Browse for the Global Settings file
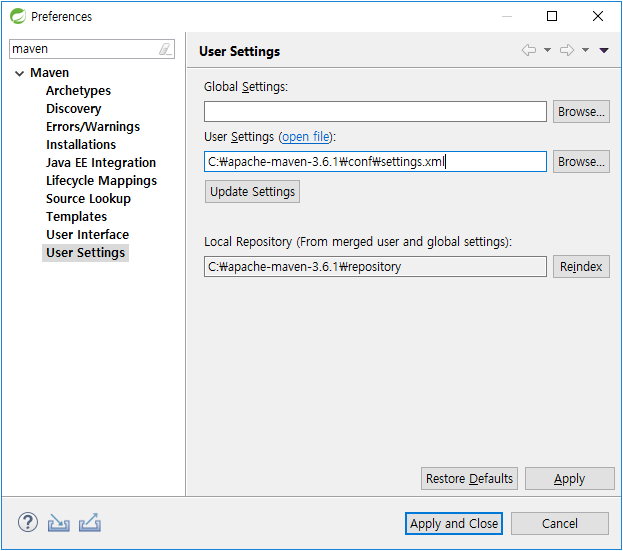This screenshot has width=623, height=551. pos(581,112)
